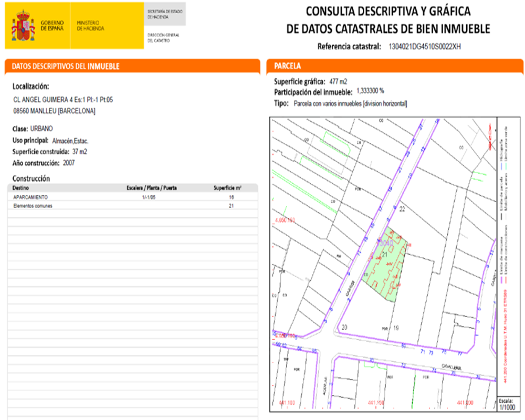
Task: Click Escalera / Planta / Puerta column header
Action: pyautogui.click(x=151, y=188)
